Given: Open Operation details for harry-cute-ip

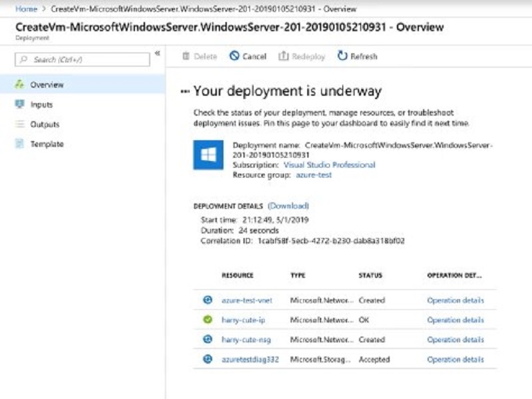Looking at the screenshot, I should click(456, 320).
